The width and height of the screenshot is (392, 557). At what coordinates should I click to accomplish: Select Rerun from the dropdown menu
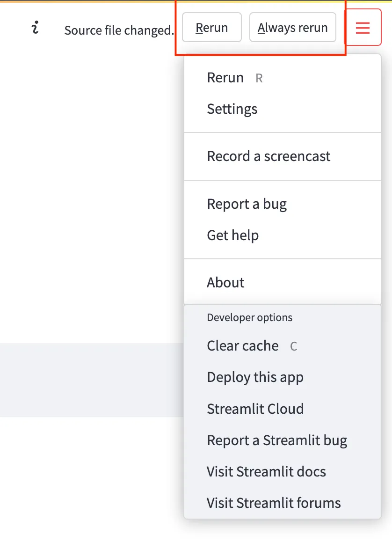[x=225, y=78]
